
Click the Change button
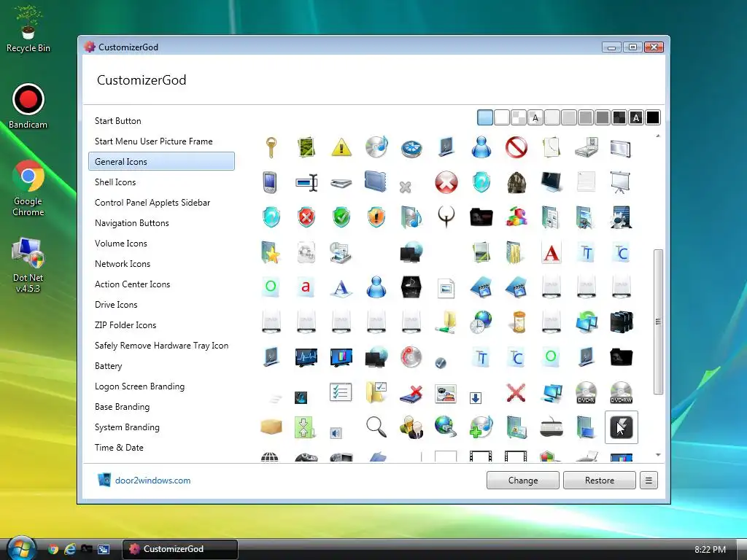[522, 480]
